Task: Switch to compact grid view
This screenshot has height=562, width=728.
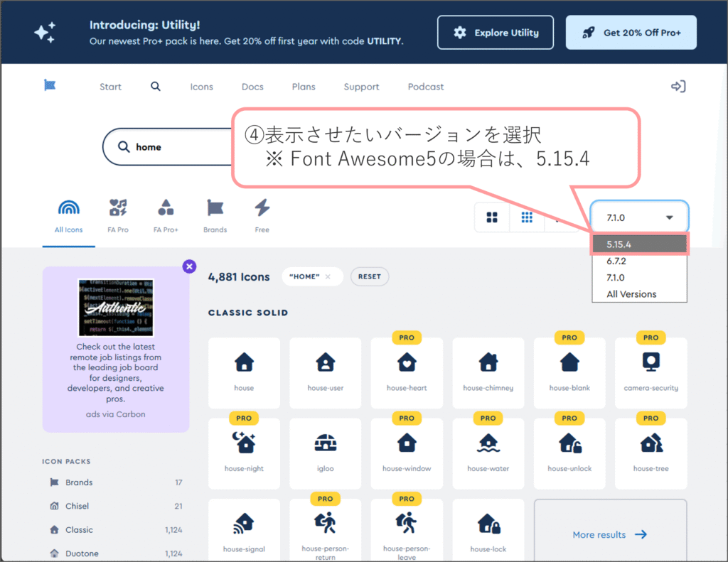Action: tap(527, 217)
